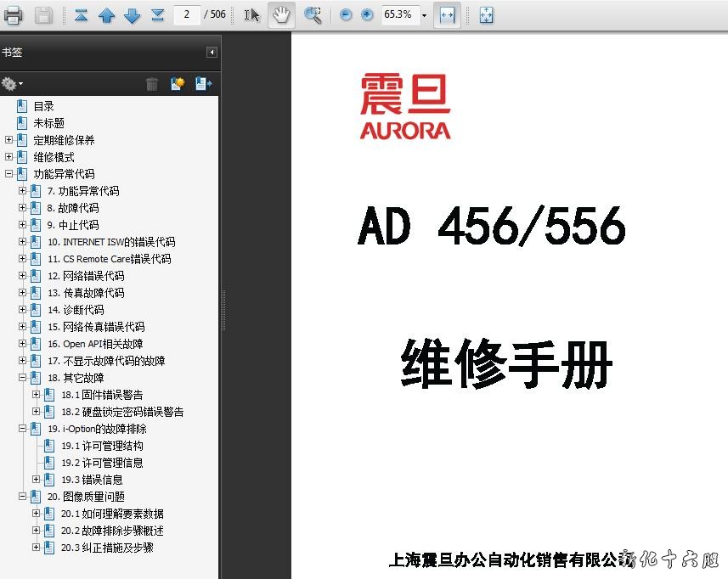This screenshot has height=579, width=728.
Task: Expand the 定期维修保养 bookmark
Action: point(9,140)
